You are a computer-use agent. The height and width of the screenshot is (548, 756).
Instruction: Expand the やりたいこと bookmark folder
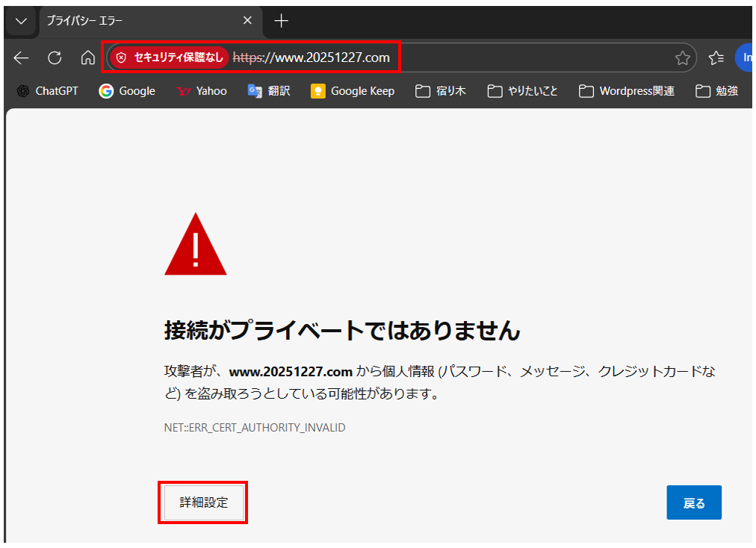(523, 91)
